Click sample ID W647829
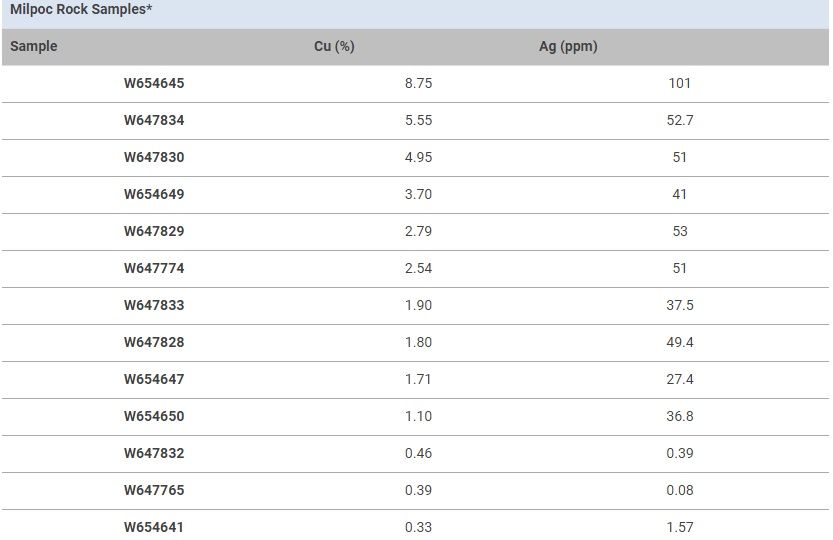833x540 pixels. 154,231
